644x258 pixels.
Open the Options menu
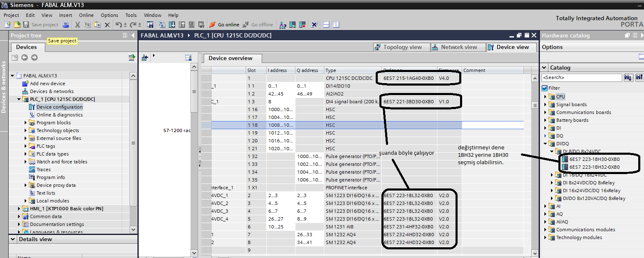[x=109, y=15]
